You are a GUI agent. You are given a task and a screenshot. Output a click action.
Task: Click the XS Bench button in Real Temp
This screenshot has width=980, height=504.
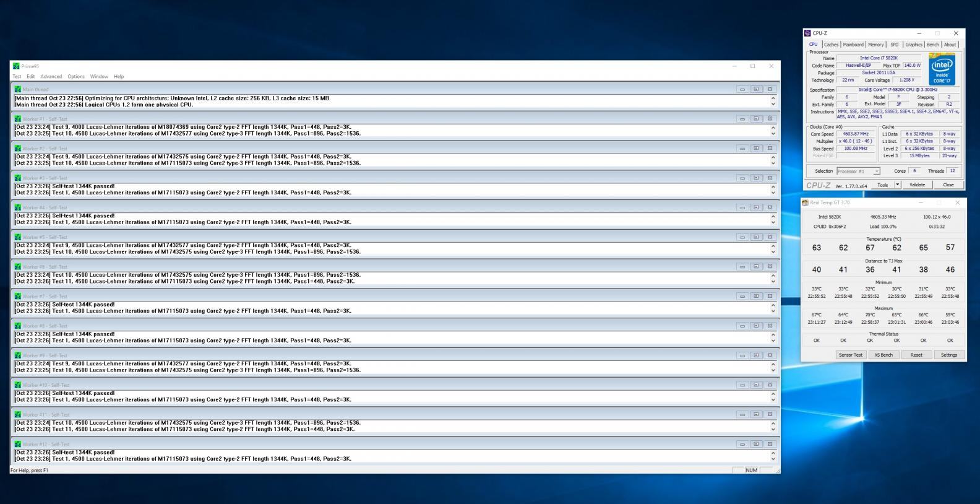point(883,355)
